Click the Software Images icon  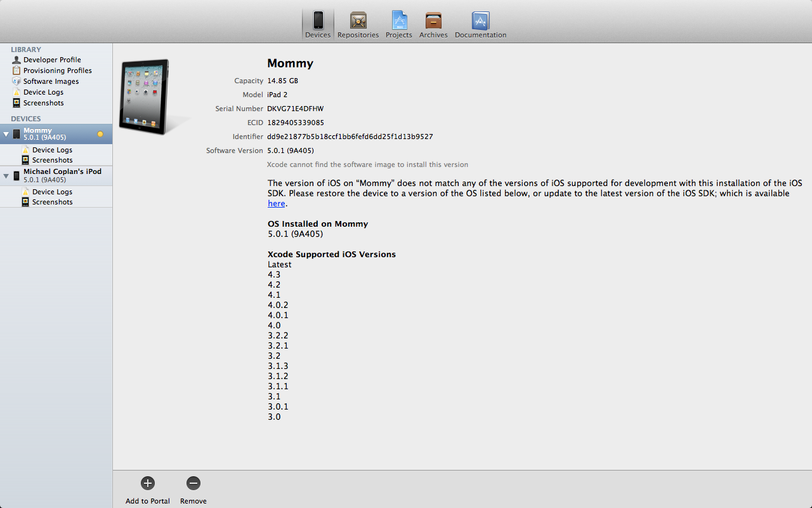click(16, 81)
